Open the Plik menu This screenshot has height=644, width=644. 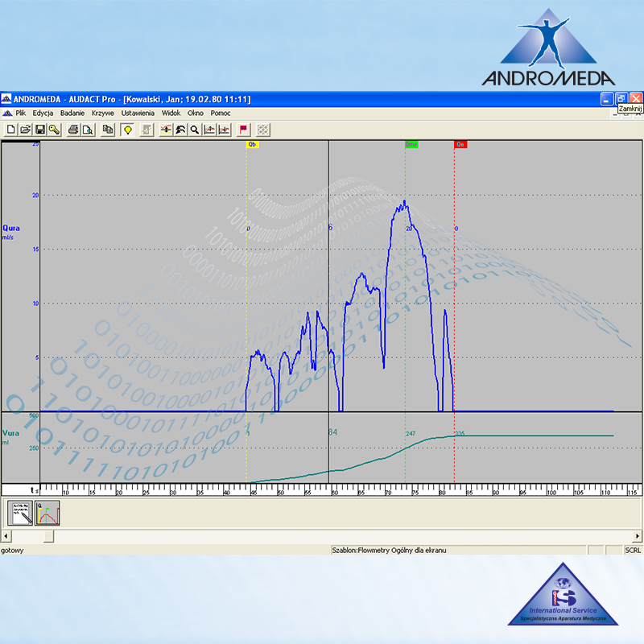[21, 114]
